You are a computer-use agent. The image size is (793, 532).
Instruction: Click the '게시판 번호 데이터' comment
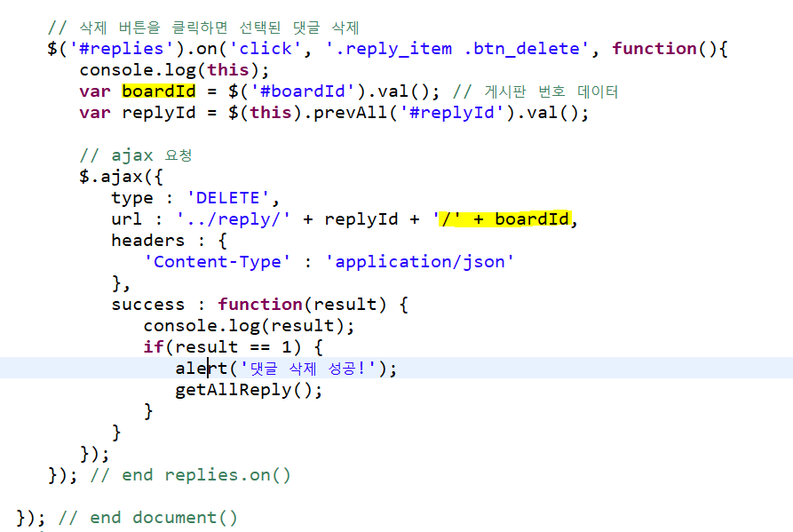click(x=535, y=91)
